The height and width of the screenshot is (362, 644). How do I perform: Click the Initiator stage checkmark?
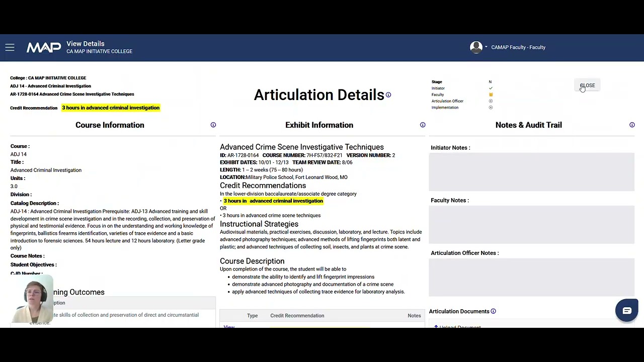(x=491, y=88)
